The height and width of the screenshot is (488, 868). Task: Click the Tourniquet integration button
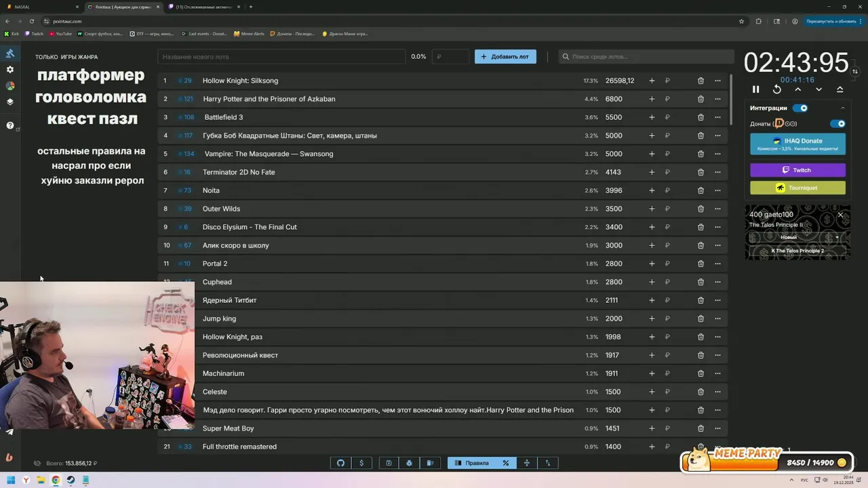[797, 188]
